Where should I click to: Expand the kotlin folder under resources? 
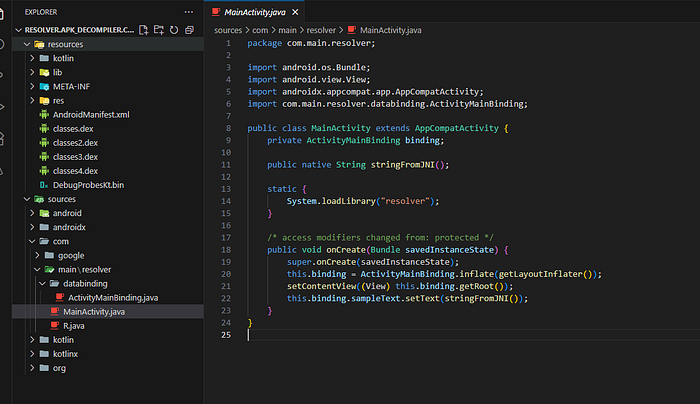point(32,58)
